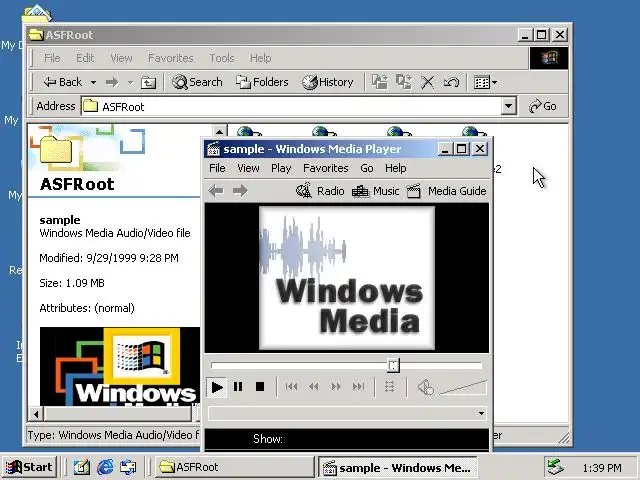Screen dimensions: 640x480
Task: Click the Media Player volume slider
Action: 463,388
